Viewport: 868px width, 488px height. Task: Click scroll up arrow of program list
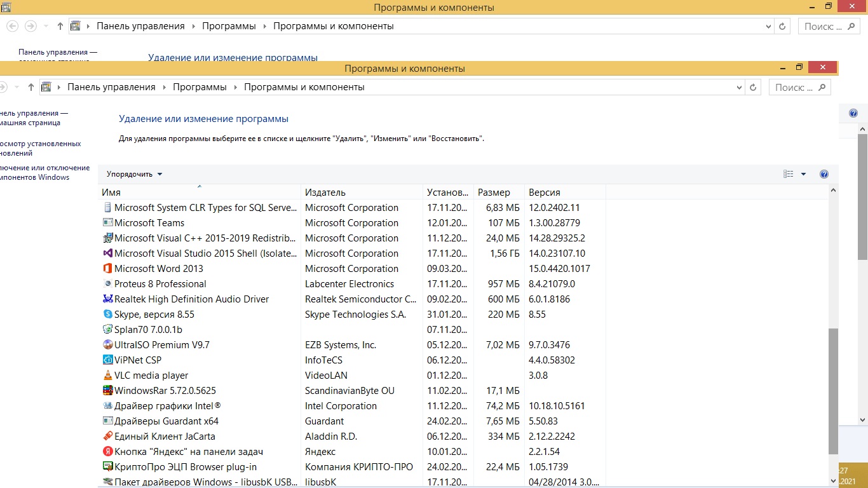tap(833, 190)
